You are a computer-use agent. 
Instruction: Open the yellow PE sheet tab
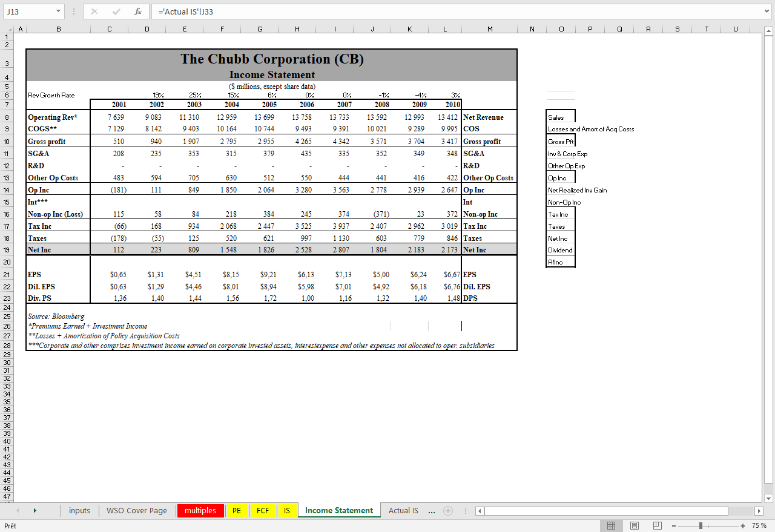click(x=237, y=511)
